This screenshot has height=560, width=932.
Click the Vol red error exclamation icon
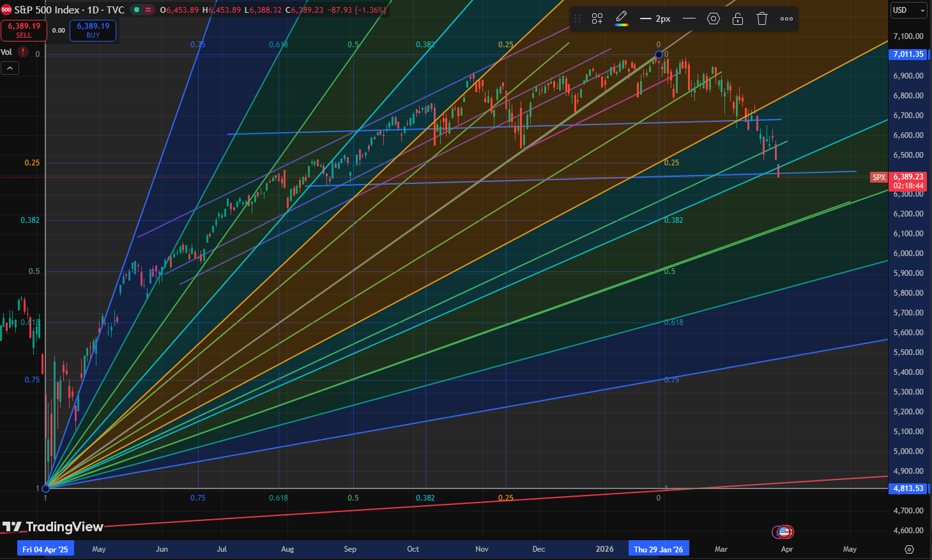[x=24, y=52]
